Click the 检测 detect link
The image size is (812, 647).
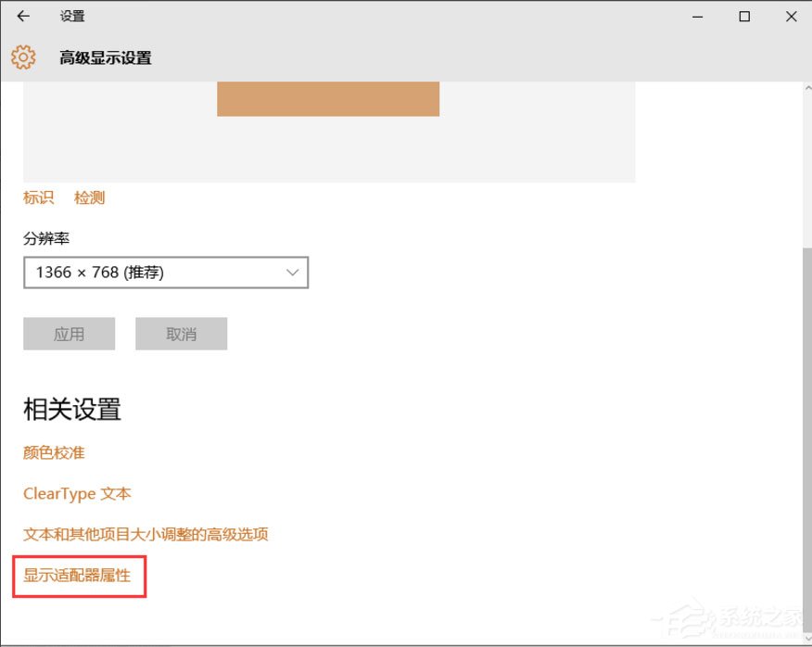click(89, 197)
